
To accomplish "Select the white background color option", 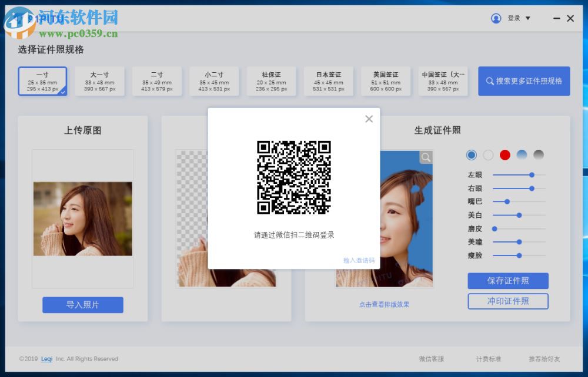I will click(487, 155).
